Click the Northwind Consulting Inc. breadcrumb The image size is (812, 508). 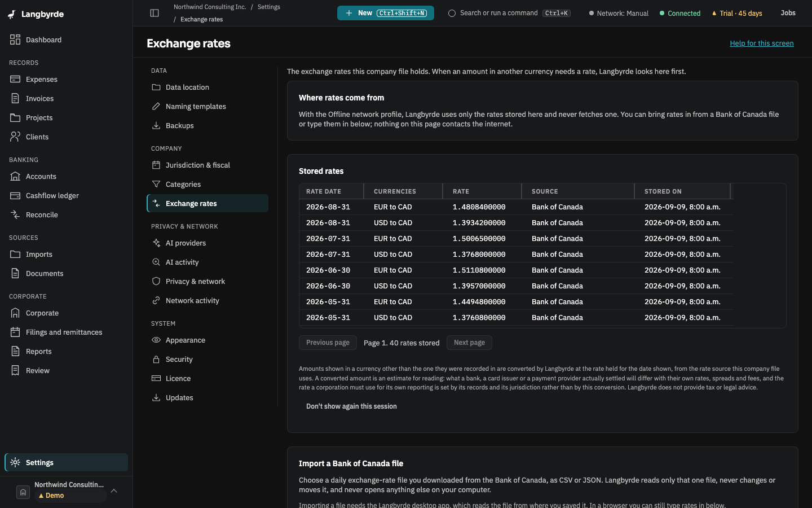point(210,7)
